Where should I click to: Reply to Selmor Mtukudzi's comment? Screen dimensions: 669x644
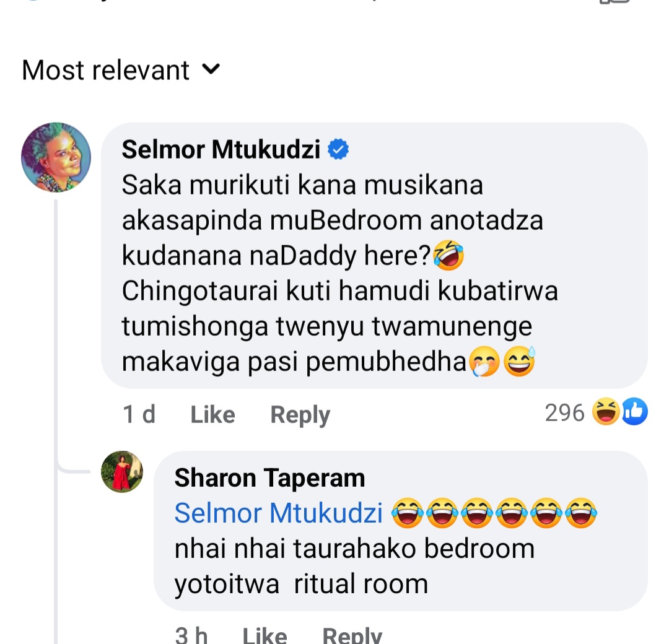pyautogui.click(x=300, y=415)
